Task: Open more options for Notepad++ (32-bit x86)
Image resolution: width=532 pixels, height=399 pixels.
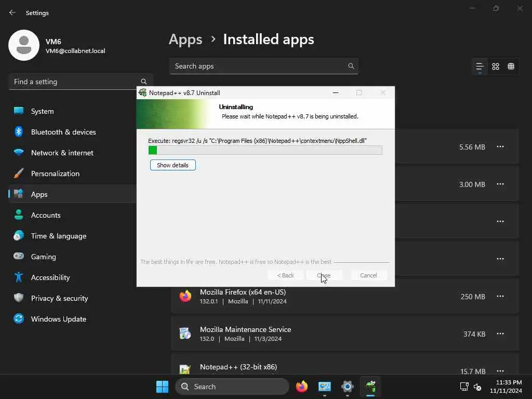Action: 500,371
